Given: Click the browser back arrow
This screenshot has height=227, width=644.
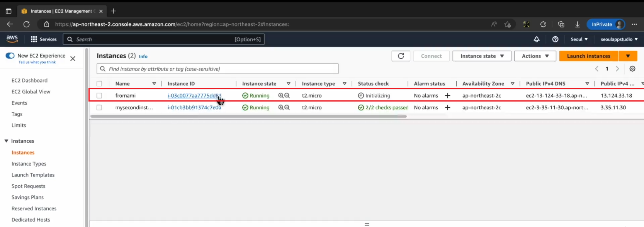Looking at the screenshot, I should coord(10,24).
